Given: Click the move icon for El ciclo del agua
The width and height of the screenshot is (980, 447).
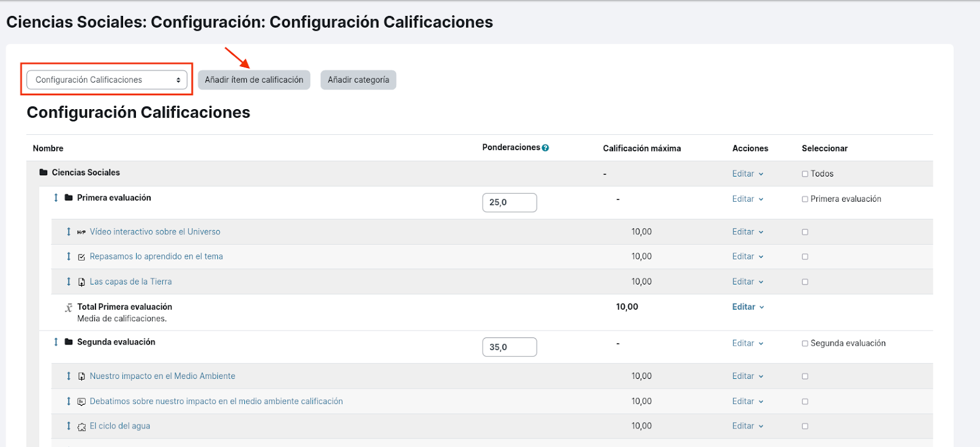Looking at the screenshot, I should [69, 426].
